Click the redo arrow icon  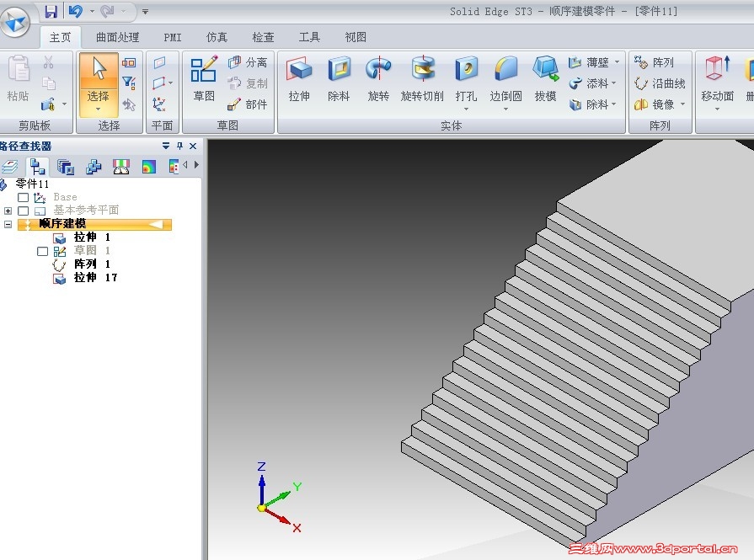coord(107,11)
